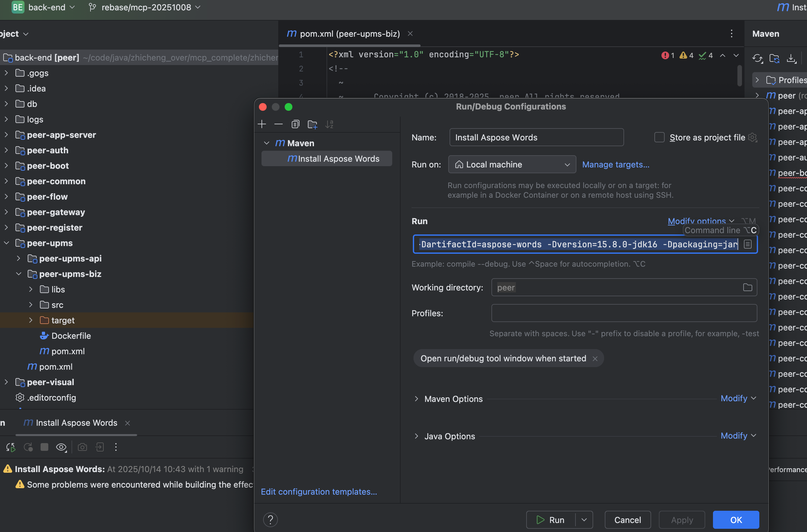The image size is (807, 532).
Task: Stop the running Install Aspose Words process
Action: pyautogui.click(x=44, y=447)
